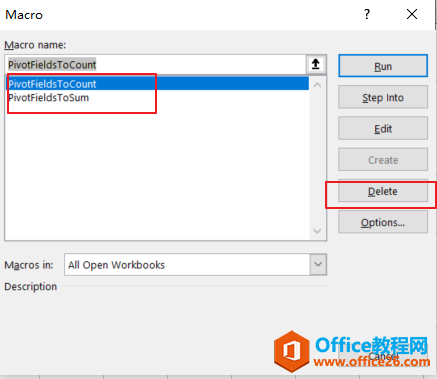Click the help question mark icon
The width and height of the screenshot is (437, 379).
[367, 14]
